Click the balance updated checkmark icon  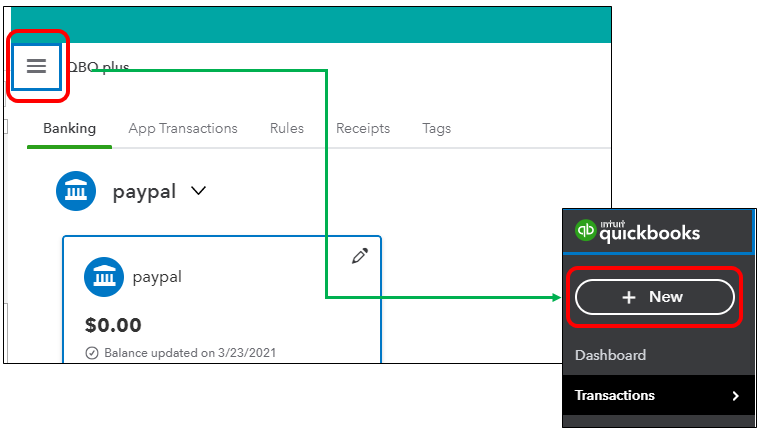pyautogui.click(x=92, y=353)
